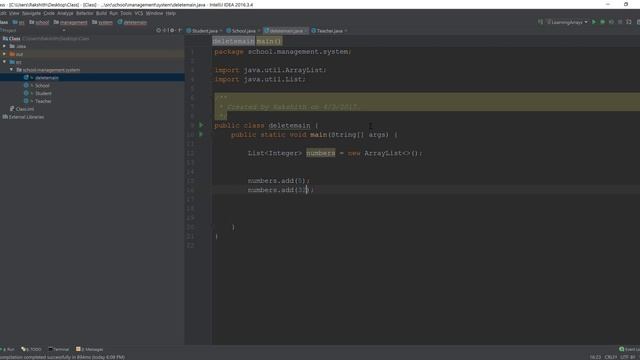Viewport: 640px width, 360px height.
Task: Click the import java.util.ArrayList line
Action: [271, 70]
